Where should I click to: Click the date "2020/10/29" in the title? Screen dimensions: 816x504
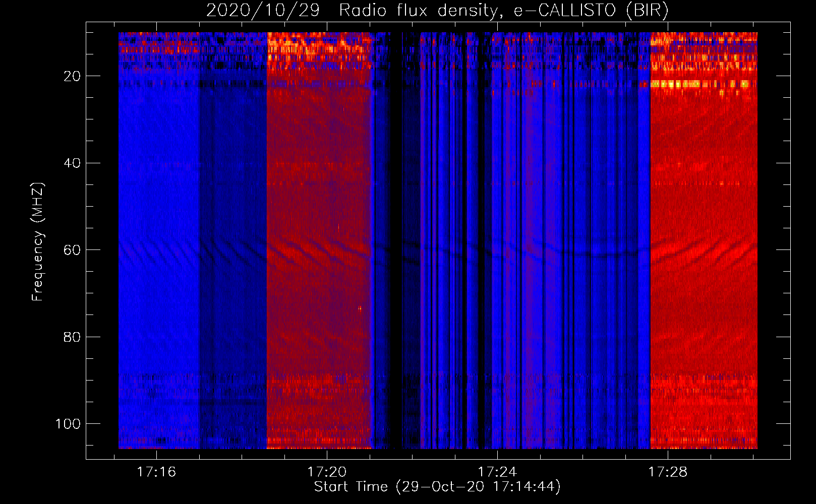coord(263,11)
